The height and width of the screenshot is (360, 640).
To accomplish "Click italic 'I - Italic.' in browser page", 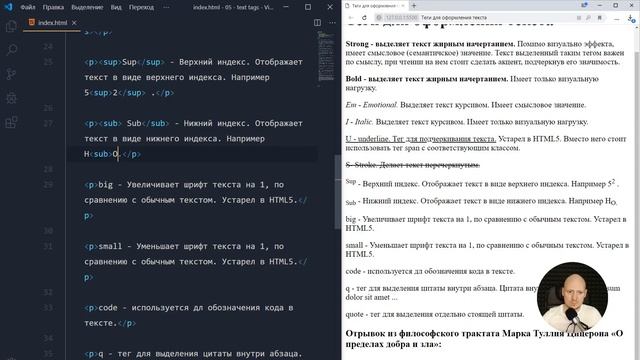I will (x=359, y=122).
